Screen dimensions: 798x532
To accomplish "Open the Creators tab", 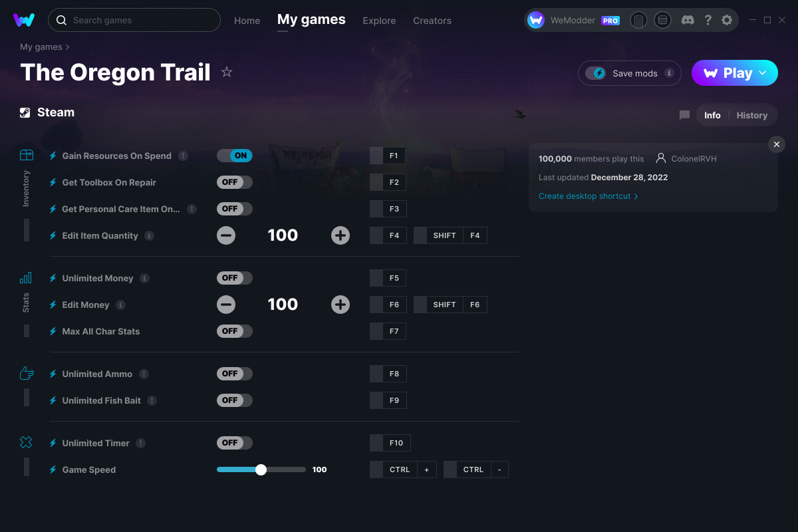I will [432, 21].
